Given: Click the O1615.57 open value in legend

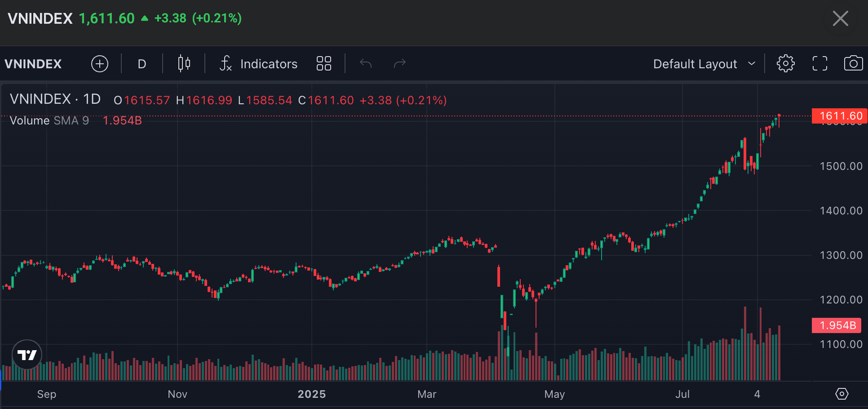Looking at the screenshot, I should 142,100.
